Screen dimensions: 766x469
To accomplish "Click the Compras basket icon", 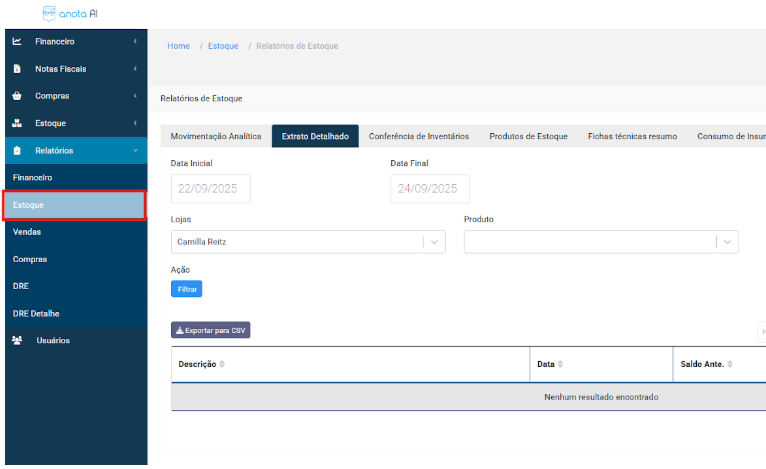I will tap(17, 96).
